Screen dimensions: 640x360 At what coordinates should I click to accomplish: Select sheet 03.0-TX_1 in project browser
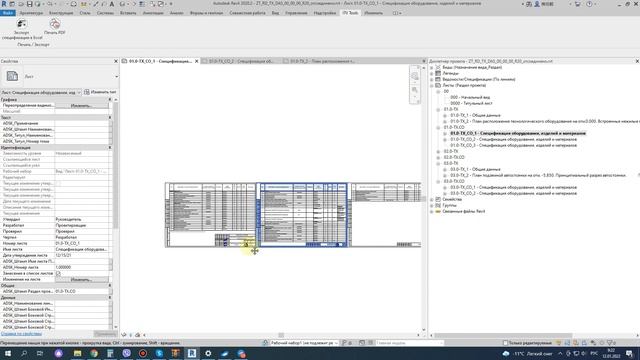click(x=475, y=169)
